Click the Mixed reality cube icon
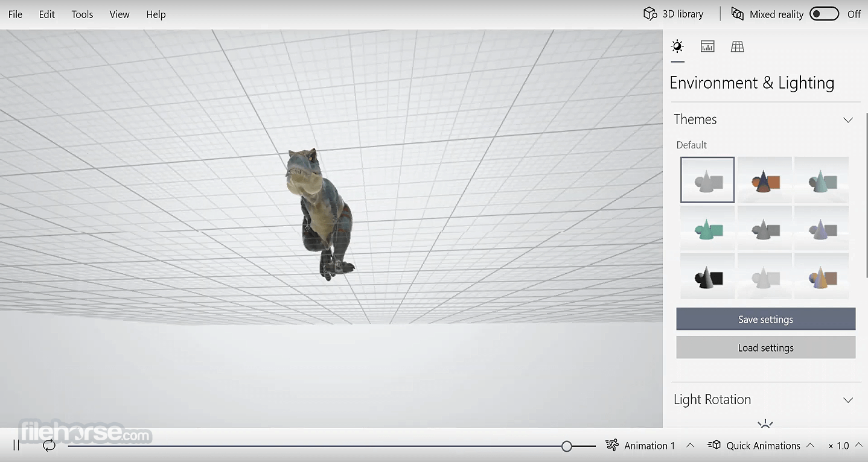868x462 pixels. pos(737,14)
